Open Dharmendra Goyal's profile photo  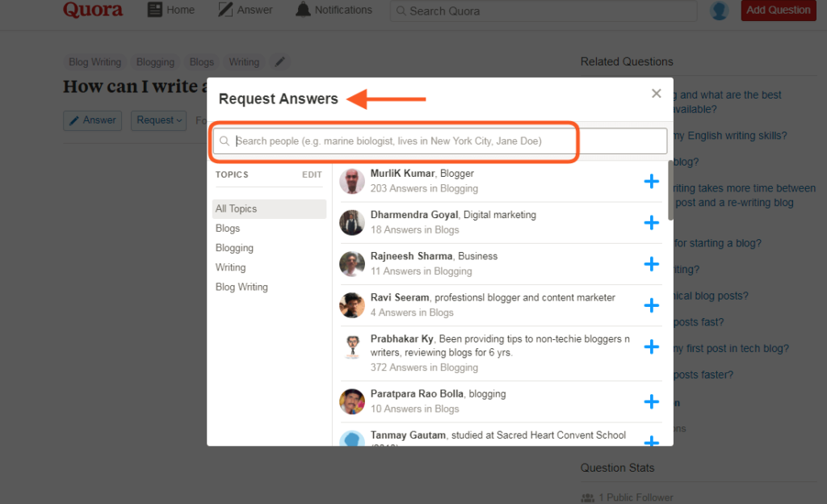pos(352,222)
